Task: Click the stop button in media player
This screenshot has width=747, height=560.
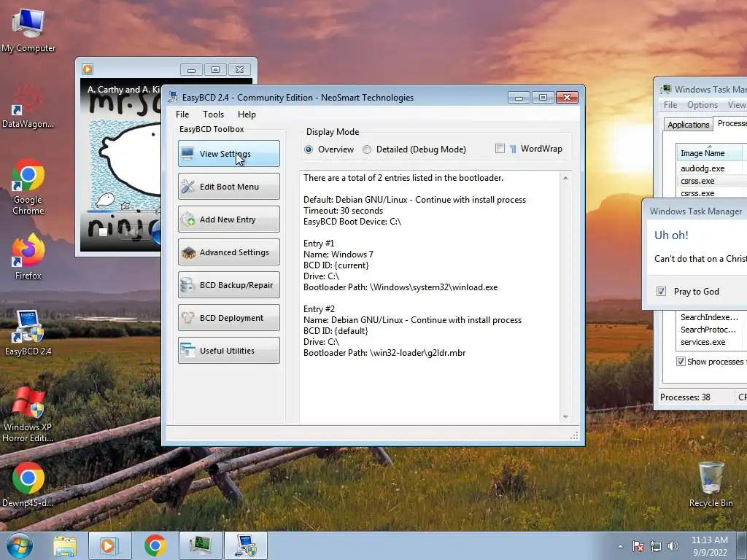Action: 103,233
